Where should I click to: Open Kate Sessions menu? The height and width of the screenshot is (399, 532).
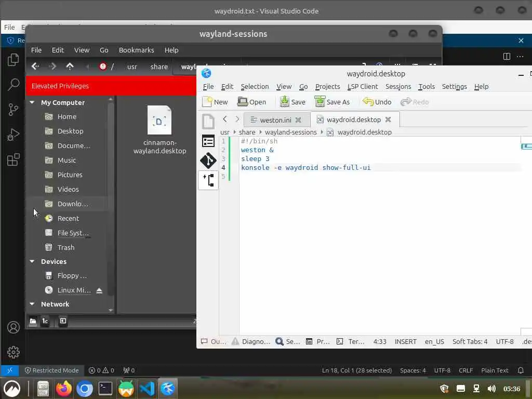coord(398,87)
